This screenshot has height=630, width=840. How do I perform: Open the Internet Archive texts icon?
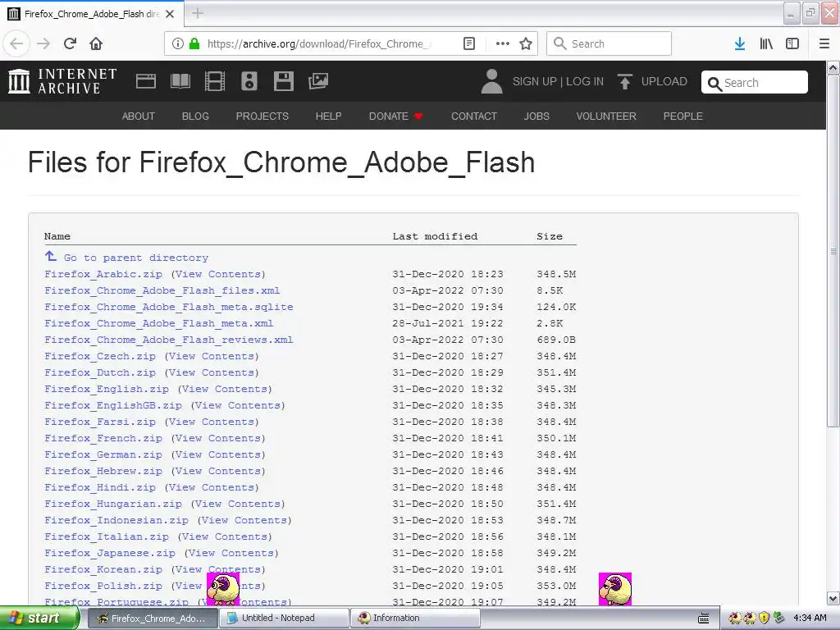[180, 81]
